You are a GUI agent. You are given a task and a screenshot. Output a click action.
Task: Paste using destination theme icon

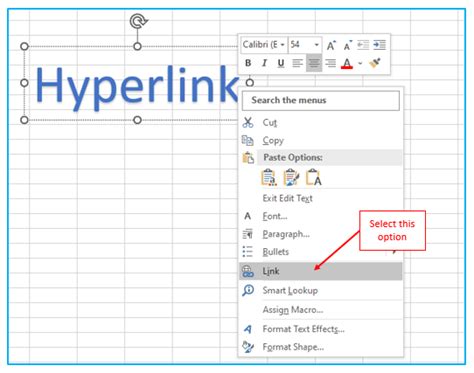tap(269, 177)
